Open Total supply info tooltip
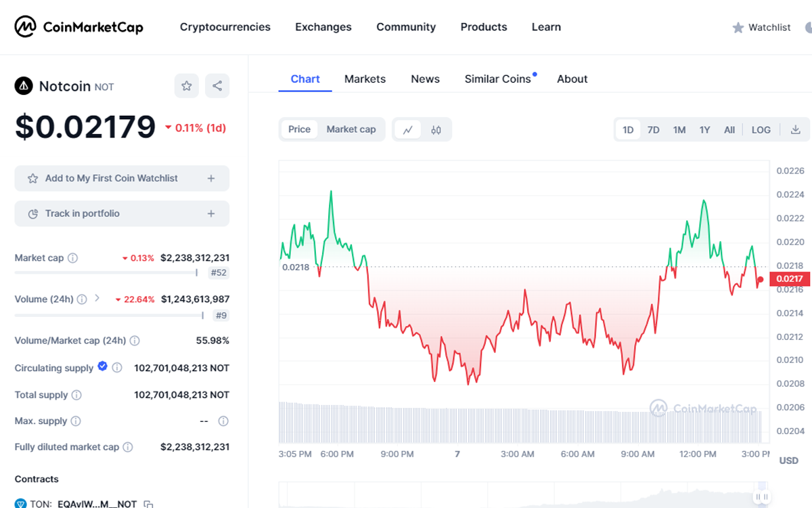Screen dimensions: 812x508 coord(76,395)
